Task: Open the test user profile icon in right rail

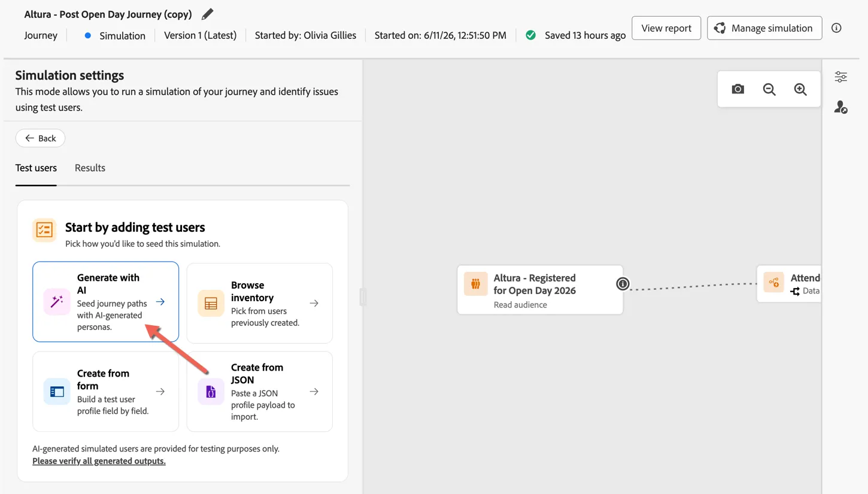Action: 841,107
